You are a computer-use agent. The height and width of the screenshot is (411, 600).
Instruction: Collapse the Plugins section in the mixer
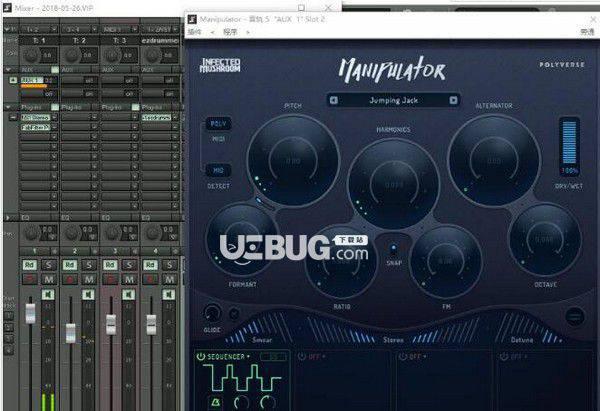[x=8, y=107]
